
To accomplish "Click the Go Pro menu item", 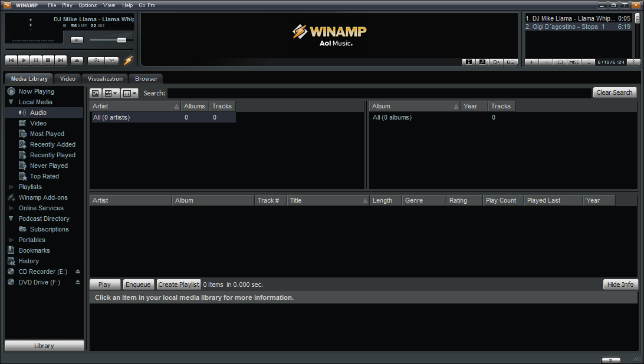I will [147, 5].
